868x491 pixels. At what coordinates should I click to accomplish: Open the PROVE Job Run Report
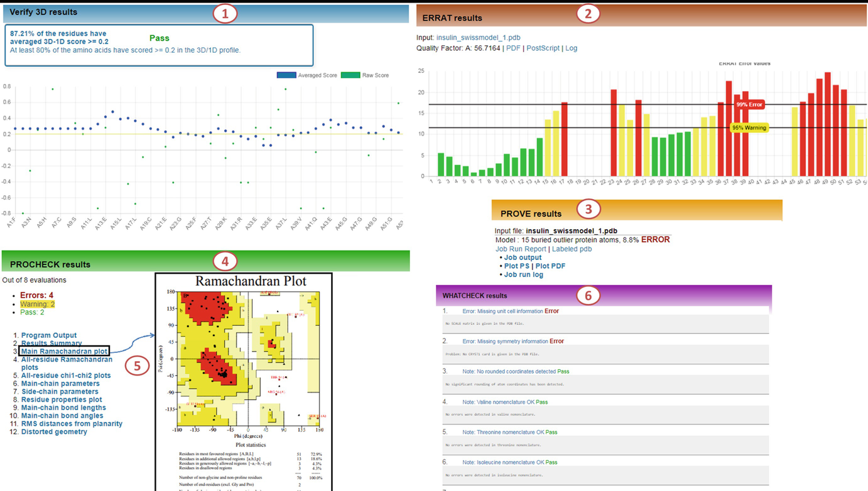[x=521, y=249]
